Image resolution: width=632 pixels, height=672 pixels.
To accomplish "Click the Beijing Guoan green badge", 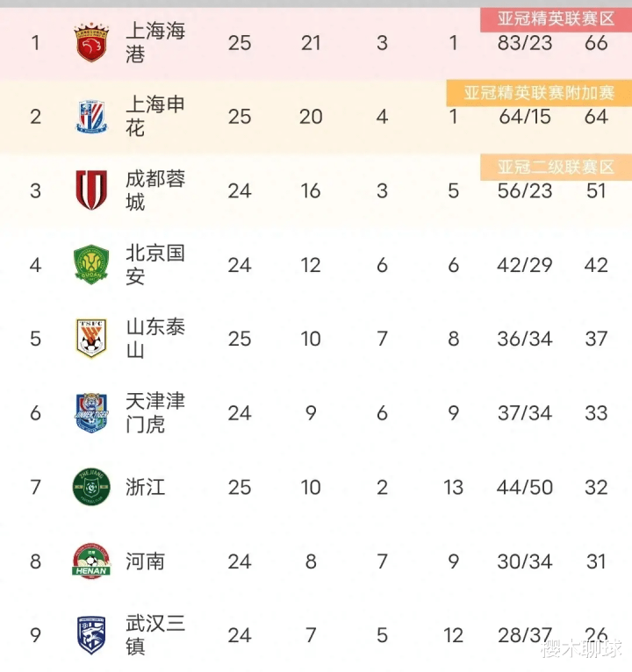I will (91, 264).
